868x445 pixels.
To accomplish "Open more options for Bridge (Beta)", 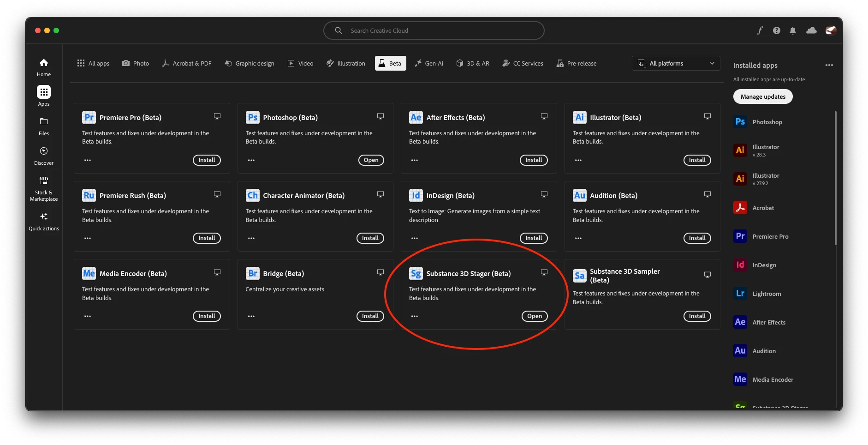I will [251, 316].
